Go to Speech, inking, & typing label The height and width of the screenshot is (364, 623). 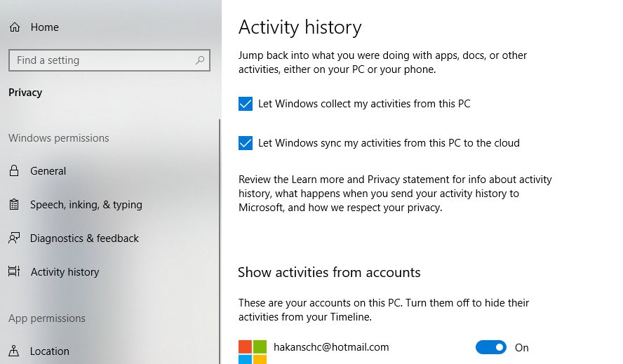click(86, 205)
